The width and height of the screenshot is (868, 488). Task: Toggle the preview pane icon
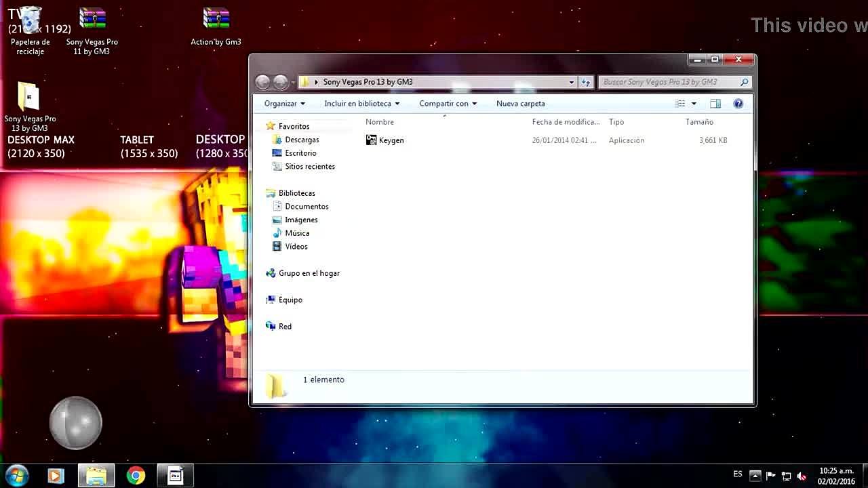[x=715, y=104]
